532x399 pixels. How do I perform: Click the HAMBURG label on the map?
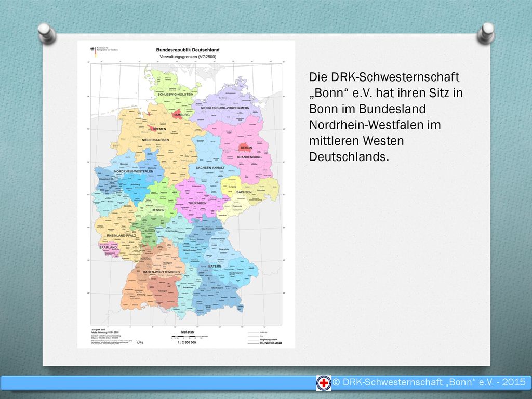pyautogui.click(x=181, y=115)
